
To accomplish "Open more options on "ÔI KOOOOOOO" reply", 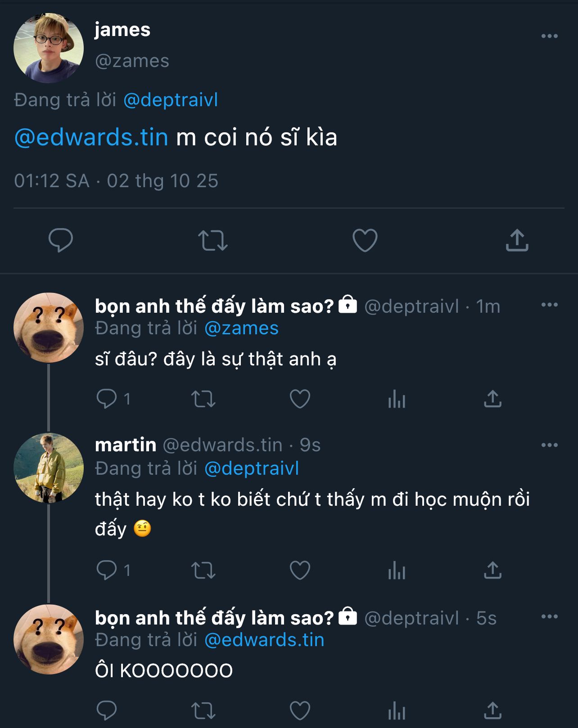I will click(x=549, y=617).
